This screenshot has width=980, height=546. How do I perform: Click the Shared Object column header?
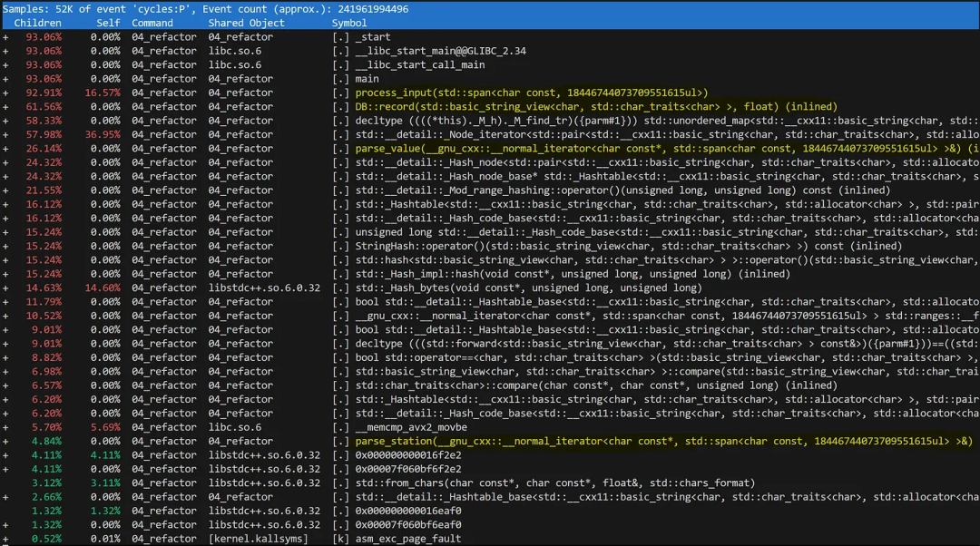point(246,23)
